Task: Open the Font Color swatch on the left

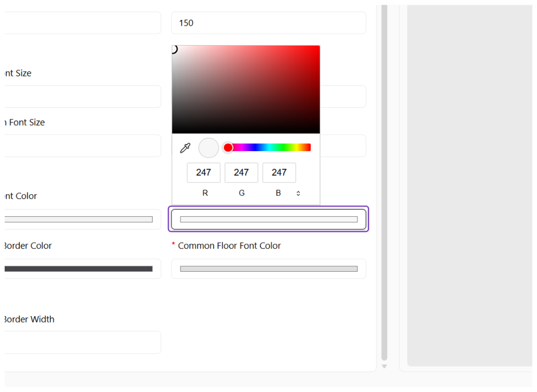Action: click(x=83, y=219)
